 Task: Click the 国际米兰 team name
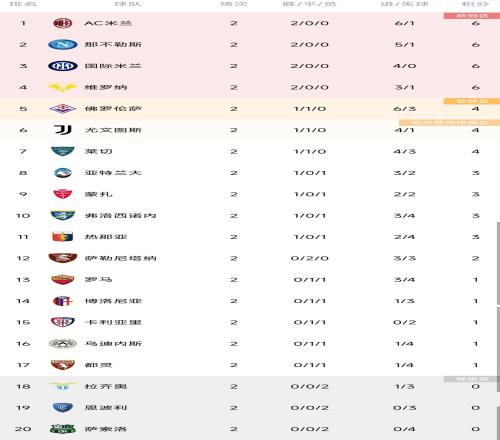coord(113,66)
